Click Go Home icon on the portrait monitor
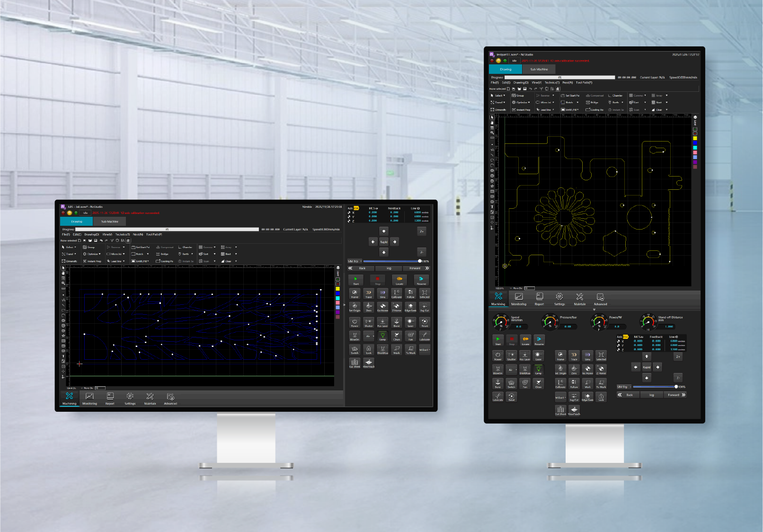 pyautogui.click(x=587, y=369)
